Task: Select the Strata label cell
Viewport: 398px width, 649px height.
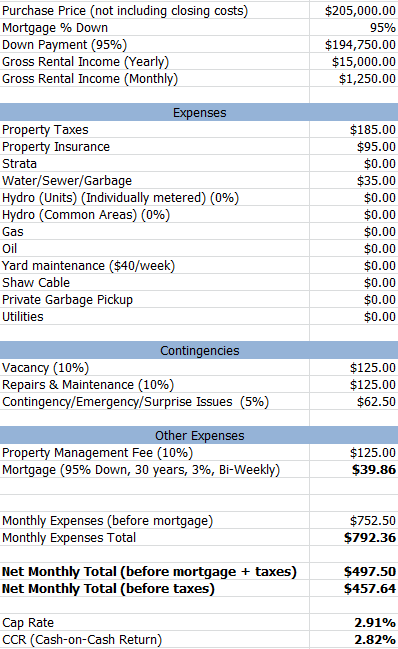Action: [154, 163]
